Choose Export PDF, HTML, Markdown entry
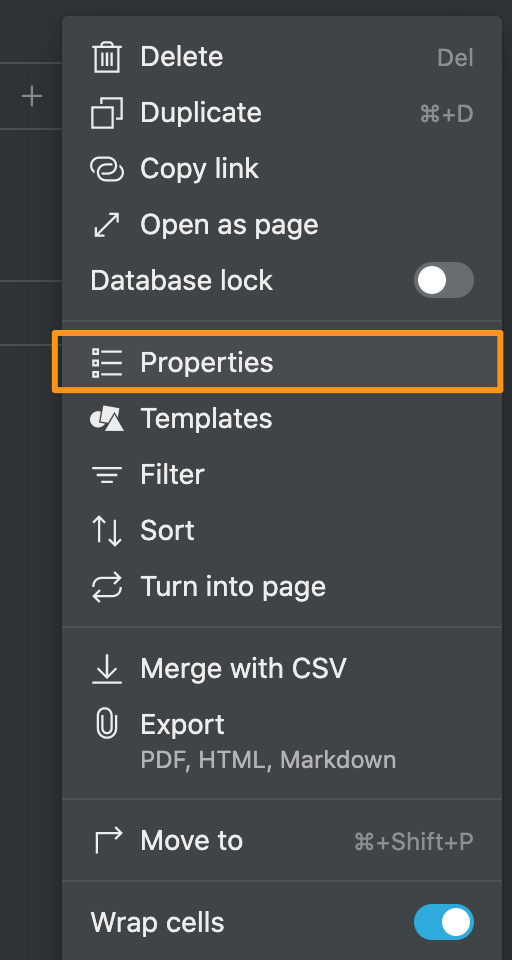512x960 pixels. [x=282, y=740]
